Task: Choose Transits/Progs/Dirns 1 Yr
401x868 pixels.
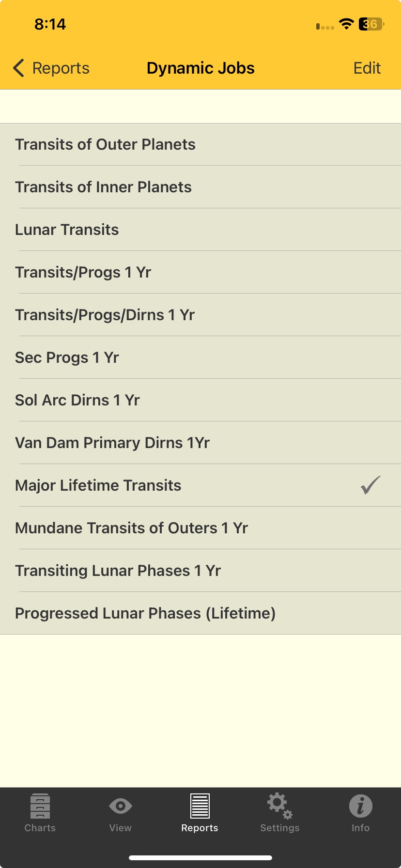Action: tap(105, 315)
